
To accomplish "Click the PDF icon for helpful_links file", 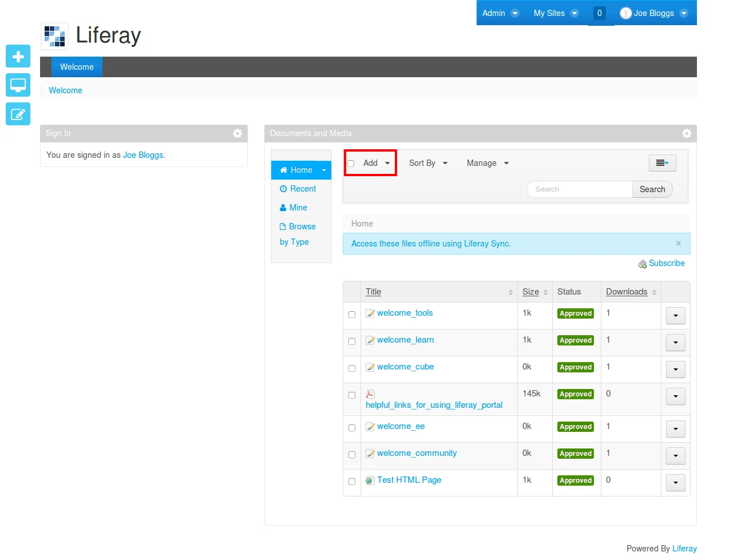I will coord(370,394).
